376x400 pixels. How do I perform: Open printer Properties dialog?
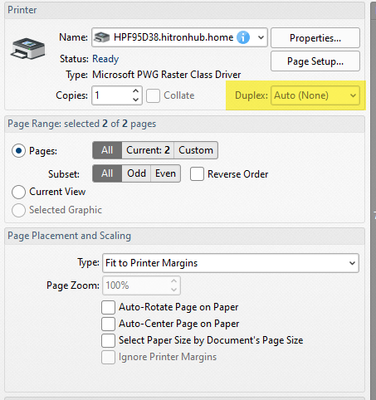point(315,38)
